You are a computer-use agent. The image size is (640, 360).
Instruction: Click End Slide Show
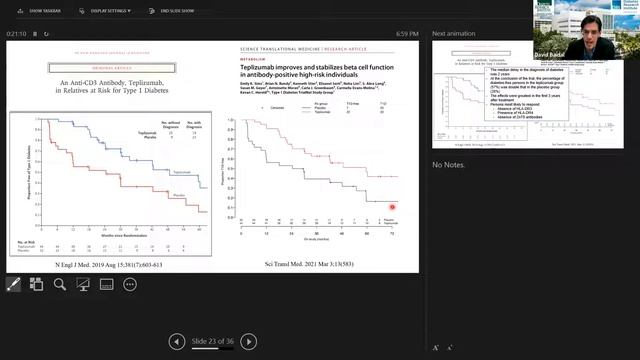[x=172, y=11]
